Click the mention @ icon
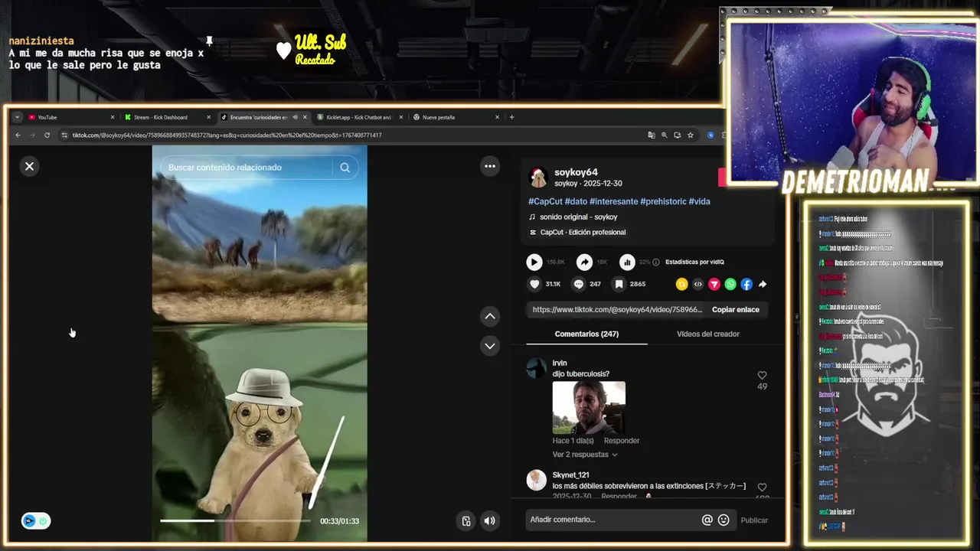Image resolution: width=980 pixels, height=551 pixels. 707,520
